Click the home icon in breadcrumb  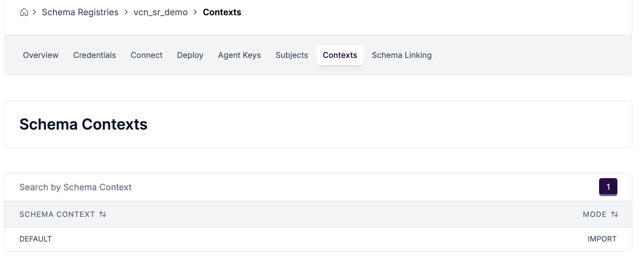click(24, 12)
